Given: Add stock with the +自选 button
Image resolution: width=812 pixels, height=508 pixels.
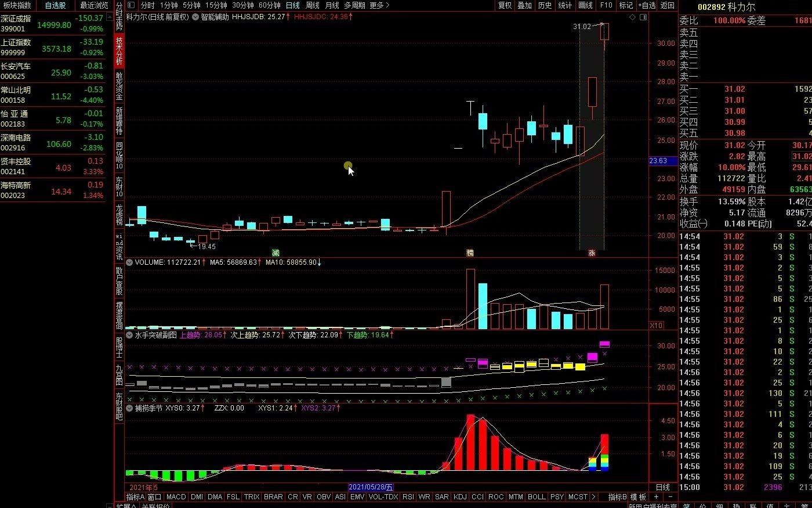Looking at the screenshot, I should pos(647,5).
